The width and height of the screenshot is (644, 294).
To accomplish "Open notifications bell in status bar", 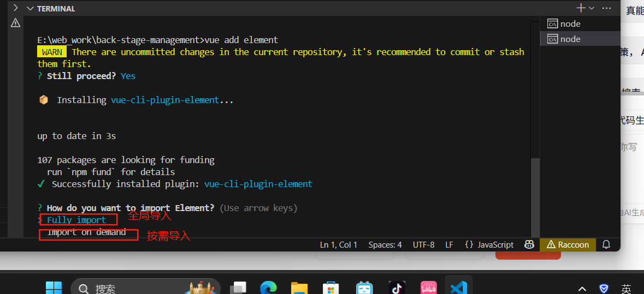I will [x=606, y=245].
